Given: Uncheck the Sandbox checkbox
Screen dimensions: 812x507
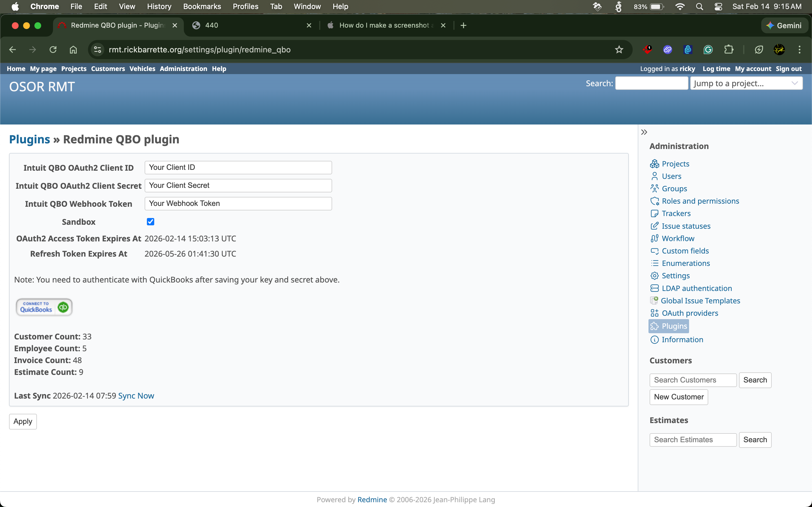Looking at the screenshot, I should [x=150, y=222].
